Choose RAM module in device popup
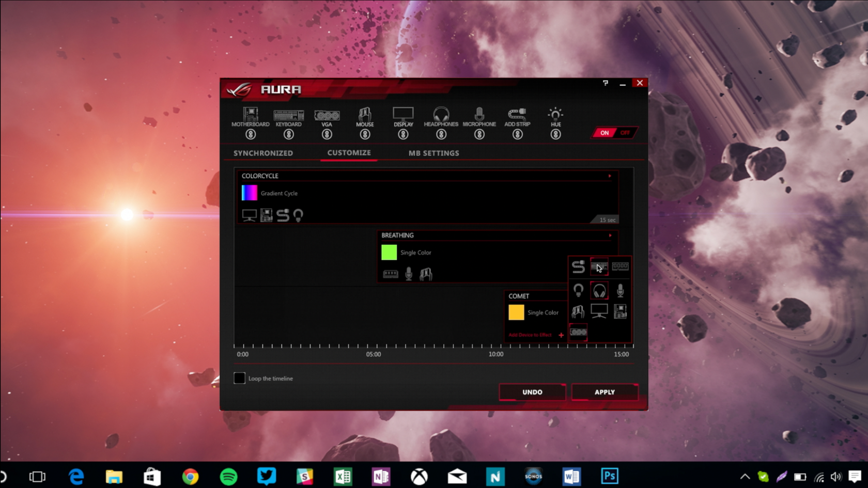868x488 pixels. 620,266
